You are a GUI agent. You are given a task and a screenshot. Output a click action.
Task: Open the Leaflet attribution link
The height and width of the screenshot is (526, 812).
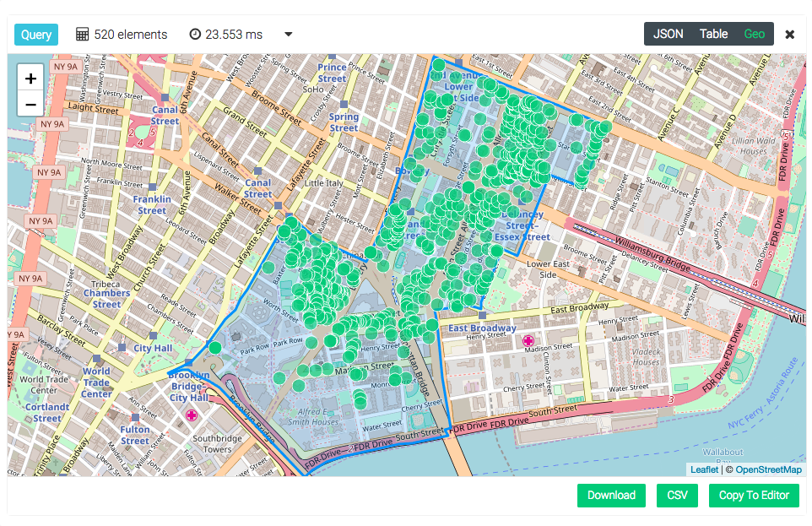click(x=704, y=469)
